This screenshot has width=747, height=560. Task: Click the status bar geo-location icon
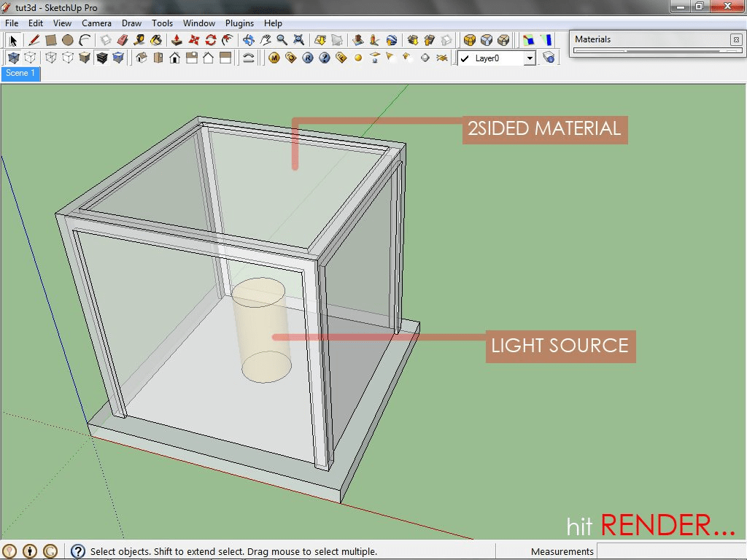point(9,551)
